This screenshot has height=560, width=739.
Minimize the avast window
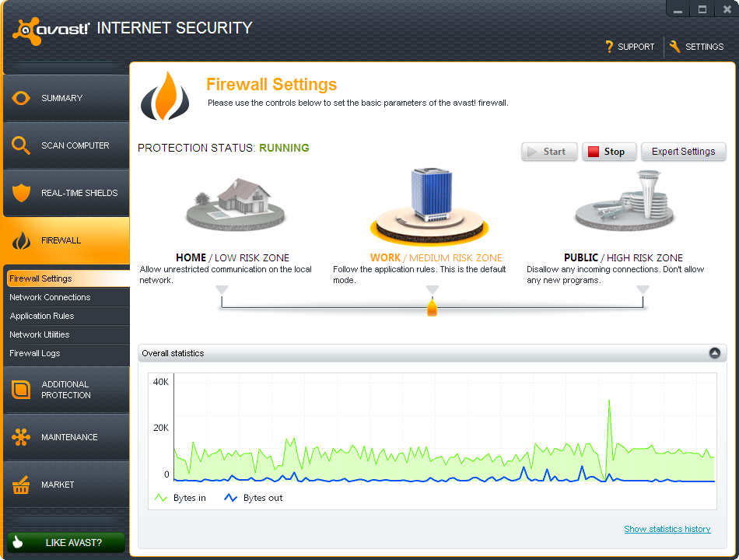(x=678, y=9)
